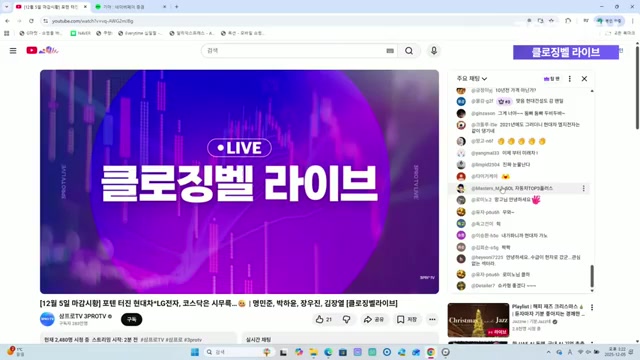Close the live chat panel with X
Screen dimensions: 640x360
[584, 79]
